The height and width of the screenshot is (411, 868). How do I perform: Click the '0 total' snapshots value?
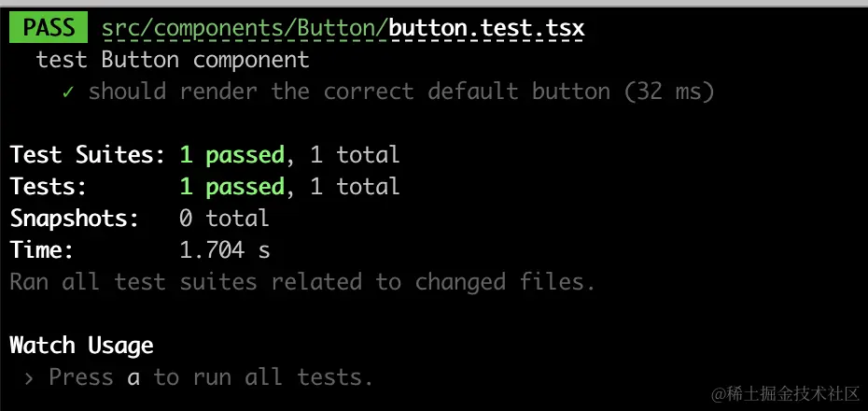click(x=224, y=219)
